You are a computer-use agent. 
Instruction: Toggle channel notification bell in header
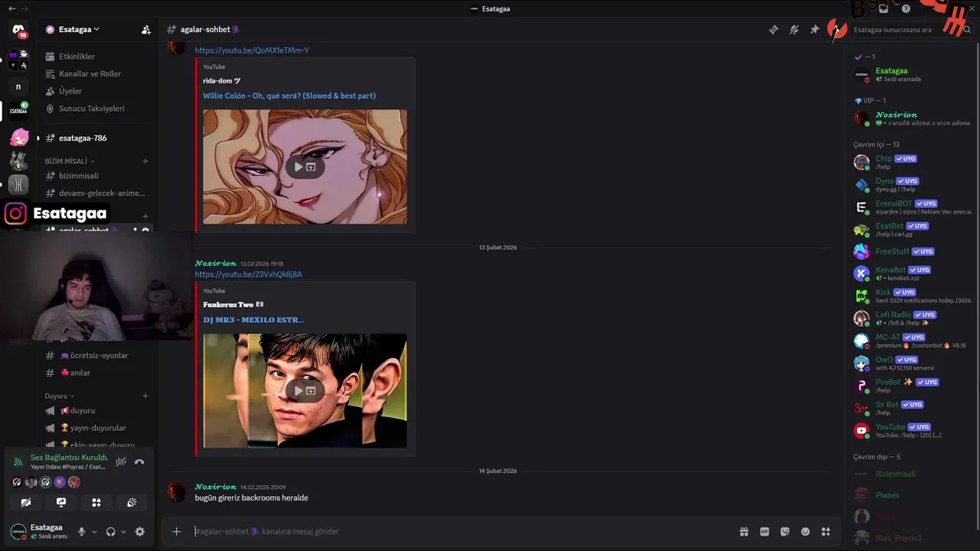point(794,30)
